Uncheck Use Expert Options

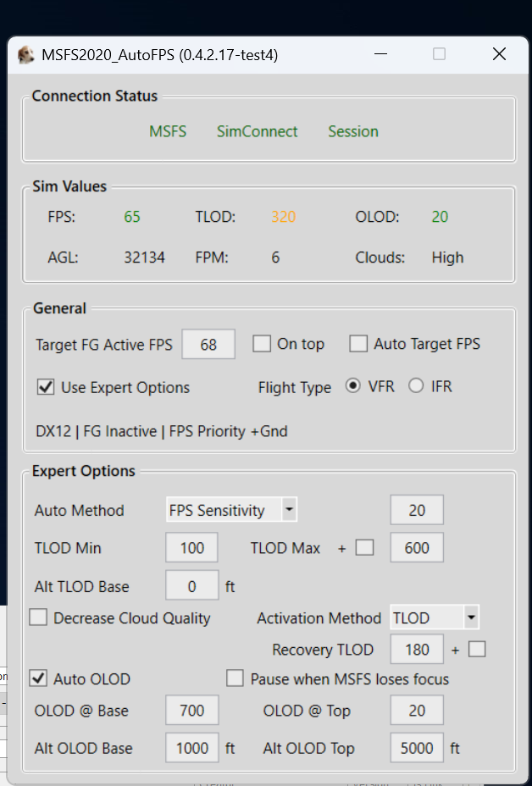46,387
